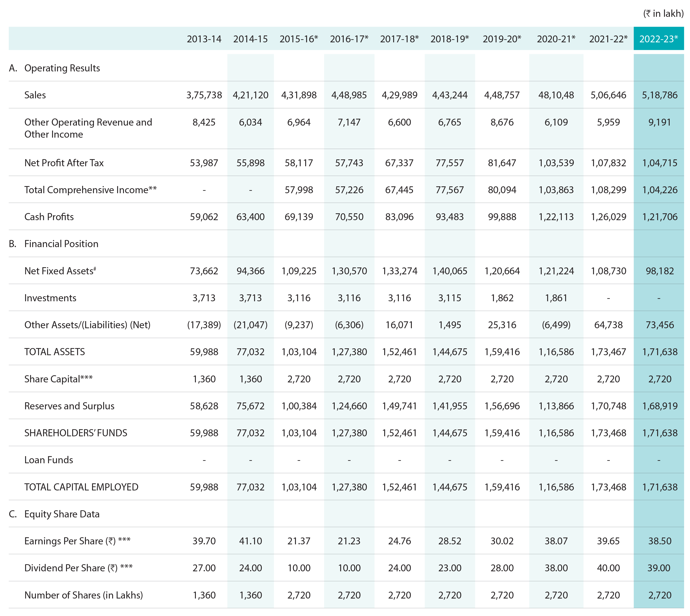Click the 'Net Profit After Tax' row label
690x616 pixels.
64,163
